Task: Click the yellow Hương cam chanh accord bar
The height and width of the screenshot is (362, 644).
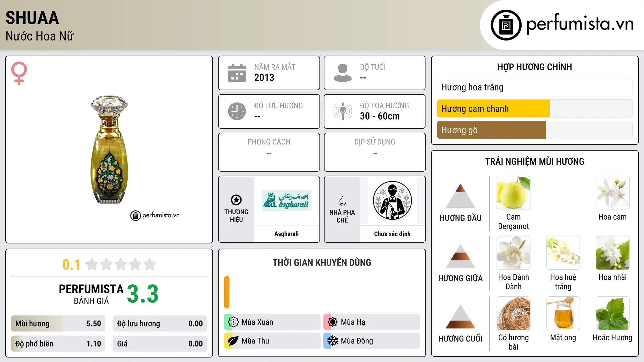Action: tap(493, 108)
